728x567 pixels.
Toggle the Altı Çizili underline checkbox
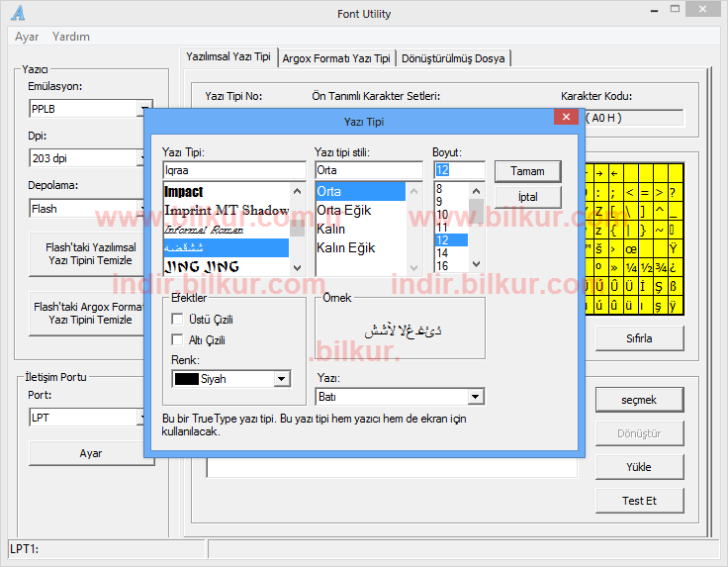(178, 340)
